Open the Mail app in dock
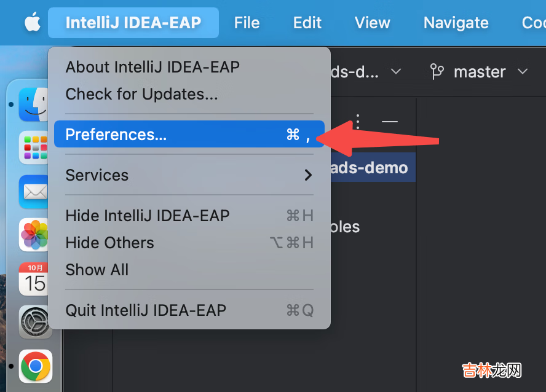Viewport: 546px width, 392px height. click(34, 191)
